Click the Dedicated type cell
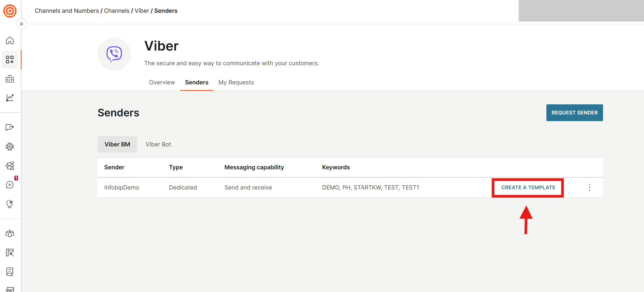Screen dimensions: 644x292 [183, 187]
